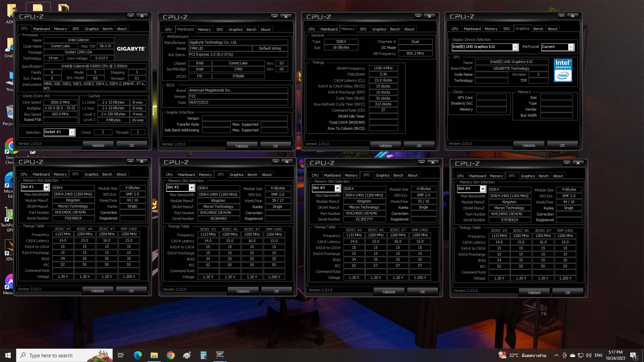Open About tab in the Mainboard window
Screen dimensions: 644x362
[265, 29]
